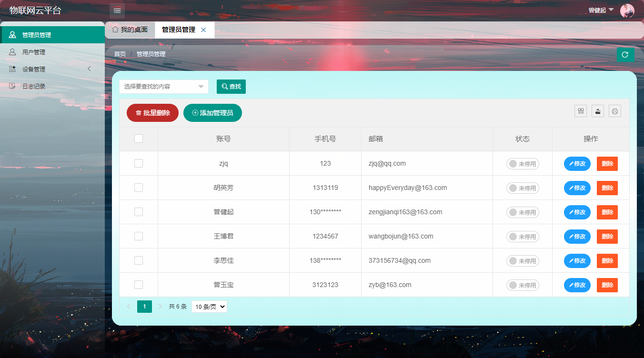Screen dimensions: 644x358
Task: Toggle the status switch for 李思佳
Action: click(523, 261)
